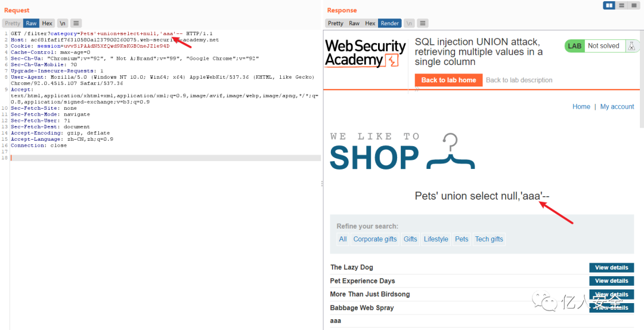Click the 'Pets' union select' page heading
Screen dimensions: 644x330
click(482, 196)
